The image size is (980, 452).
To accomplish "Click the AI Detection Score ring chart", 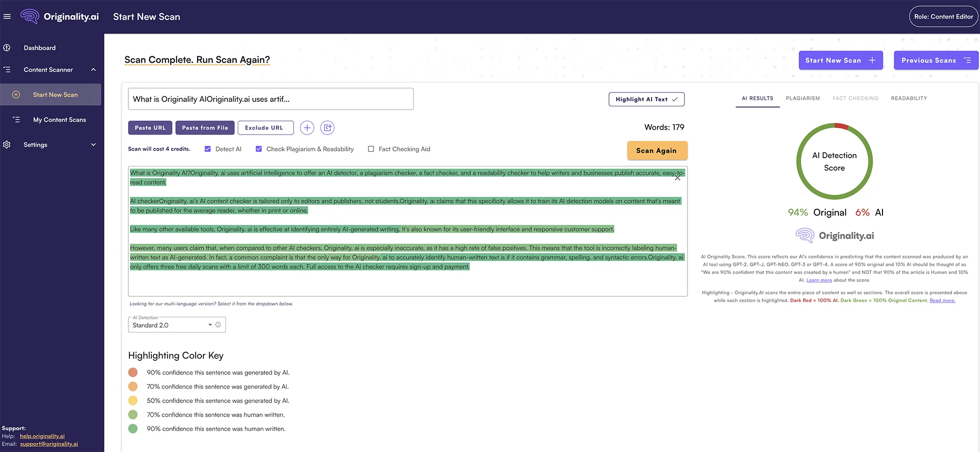I will click(x=834, y=161).
